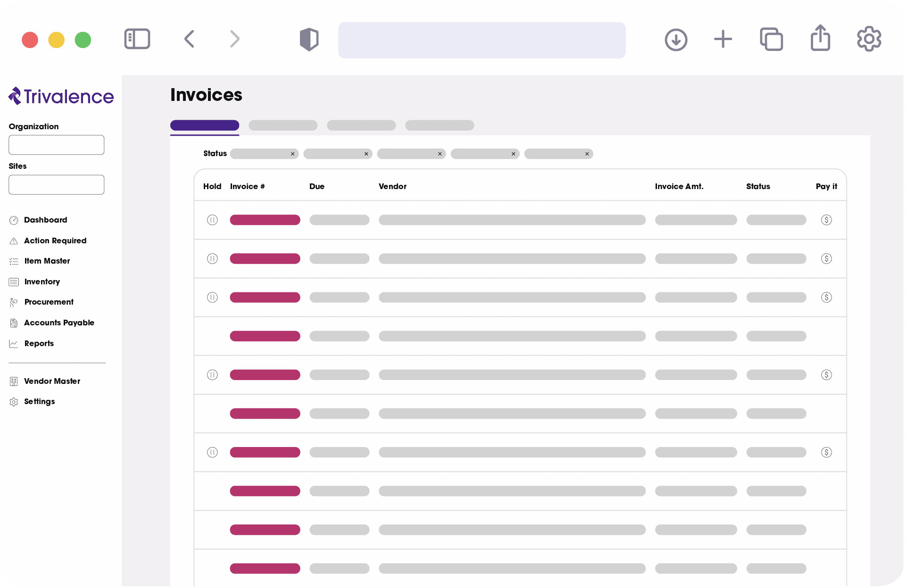Open the browser downloads icon
906x588 pixels.
pos(675,40)
